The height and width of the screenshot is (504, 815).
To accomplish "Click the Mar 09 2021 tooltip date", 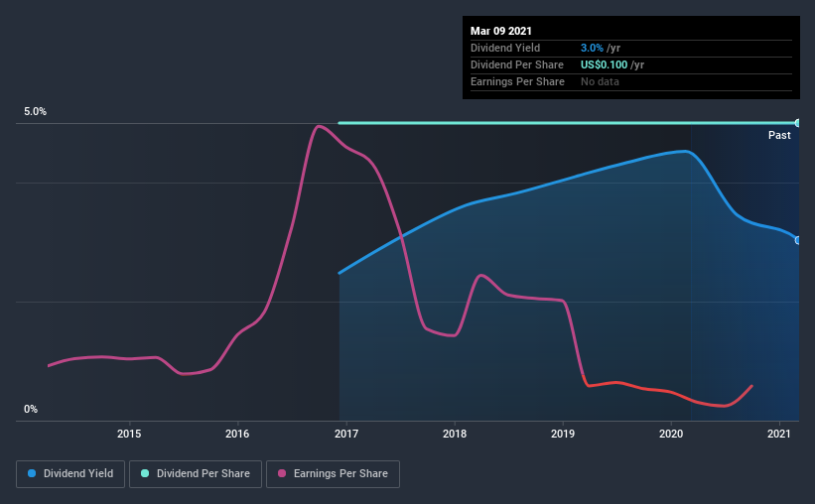I will (501, 31).
